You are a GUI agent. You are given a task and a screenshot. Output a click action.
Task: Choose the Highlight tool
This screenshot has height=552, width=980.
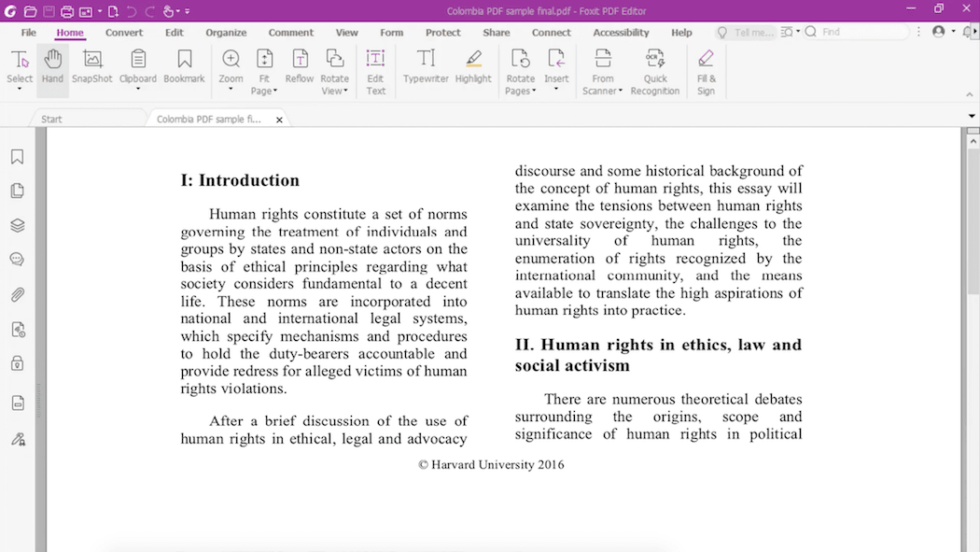click(473, 67)
